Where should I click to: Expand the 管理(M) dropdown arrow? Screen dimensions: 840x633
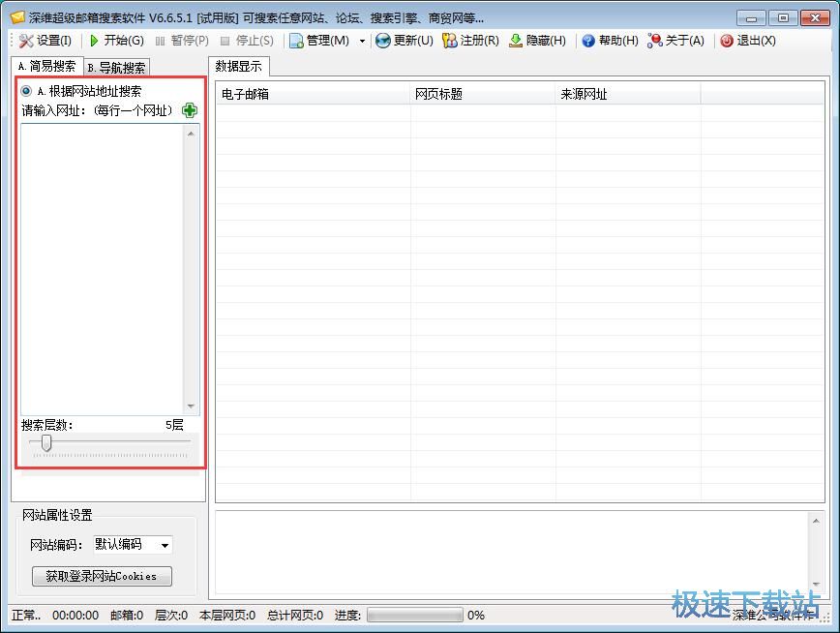[362, 41]
